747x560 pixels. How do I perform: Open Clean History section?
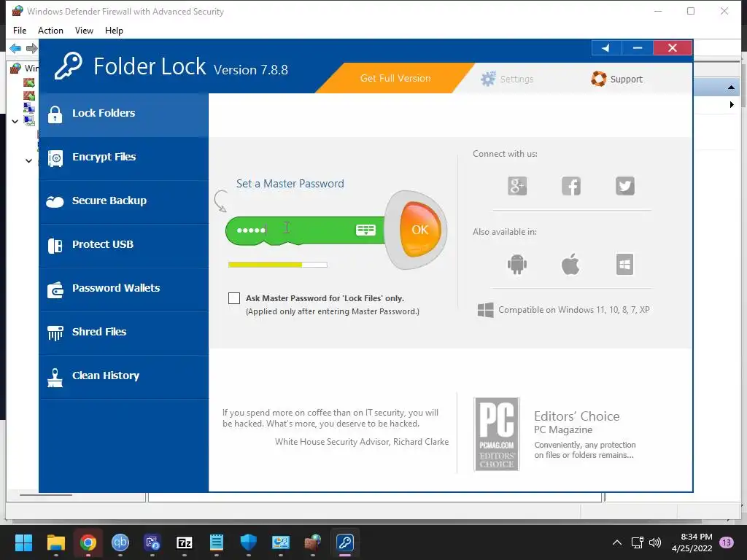tap(123, 378)
